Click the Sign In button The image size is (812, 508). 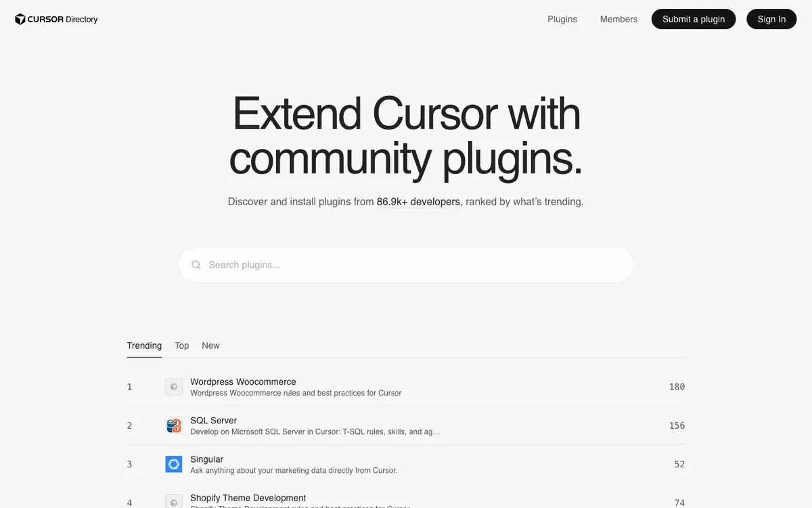pyautogui.click(x=771, y=19)
